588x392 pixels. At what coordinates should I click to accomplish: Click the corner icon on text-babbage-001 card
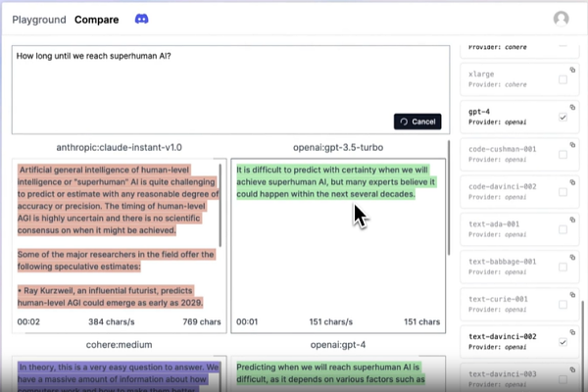point(571,257)
